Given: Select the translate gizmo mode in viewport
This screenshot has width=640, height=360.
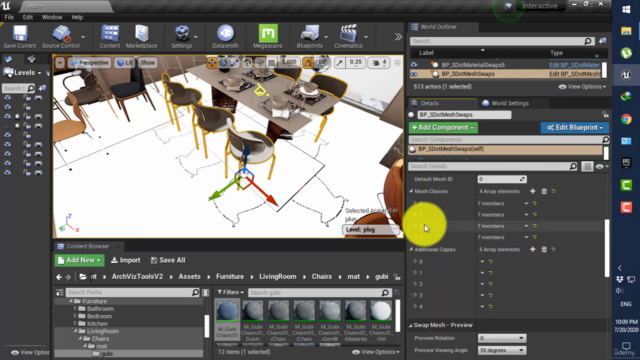Looking at the screenshot, I should [x=212, y=62].
